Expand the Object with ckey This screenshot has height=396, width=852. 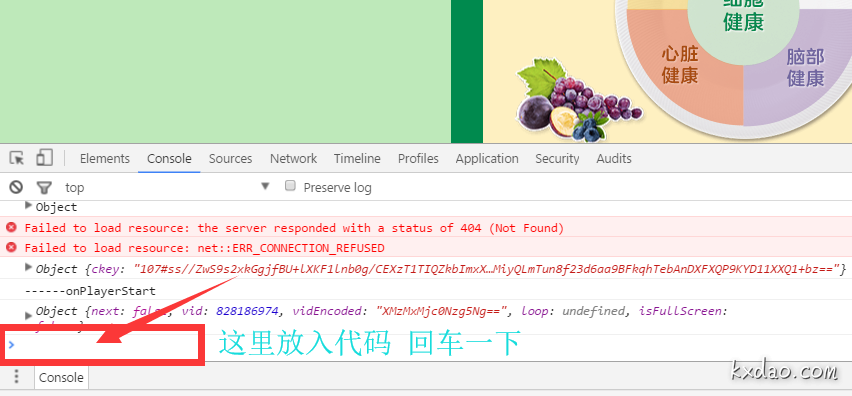click(29, 267)
